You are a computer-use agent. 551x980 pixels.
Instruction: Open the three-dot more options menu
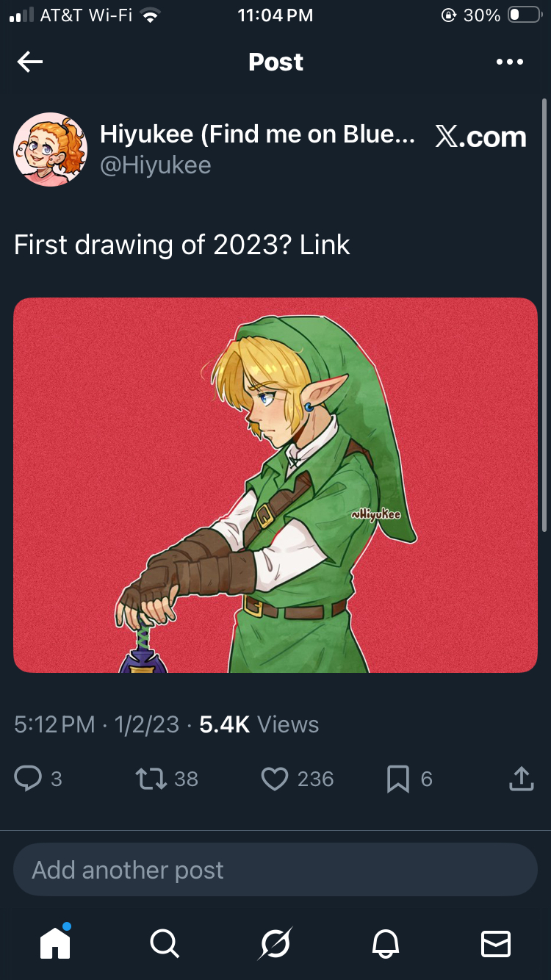pos(509,62)
